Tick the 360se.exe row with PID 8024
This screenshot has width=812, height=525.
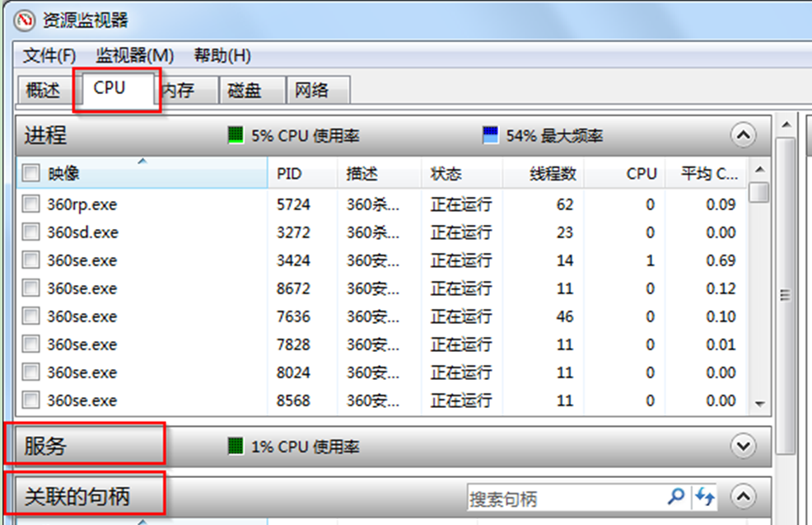31,372
